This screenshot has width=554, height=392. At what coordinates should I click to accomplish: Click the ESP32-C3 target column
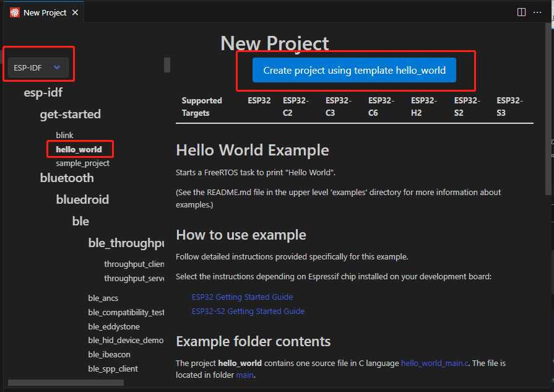click(x=338, y=107)
